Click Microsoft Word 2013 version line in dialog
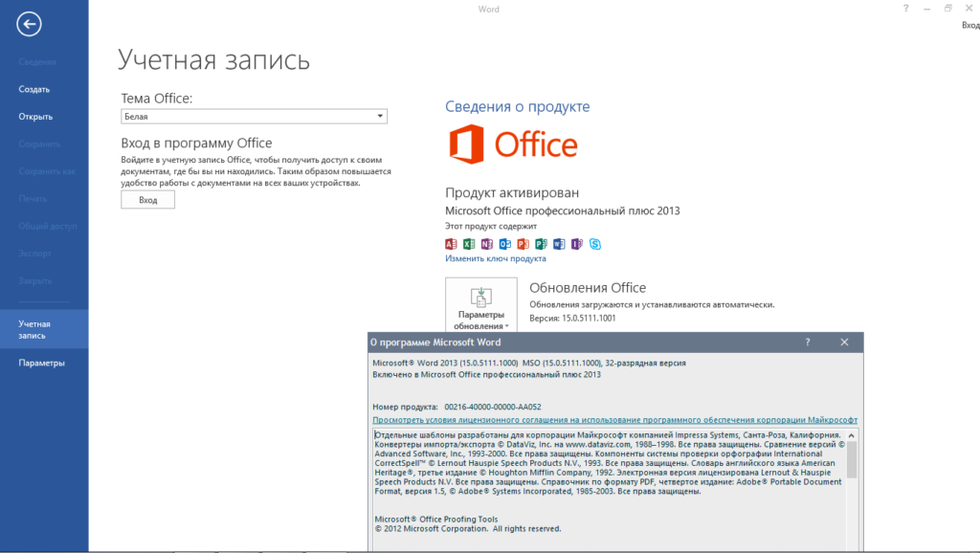The image size is (980, 553). pyautogui.click(x=528, y=363)
